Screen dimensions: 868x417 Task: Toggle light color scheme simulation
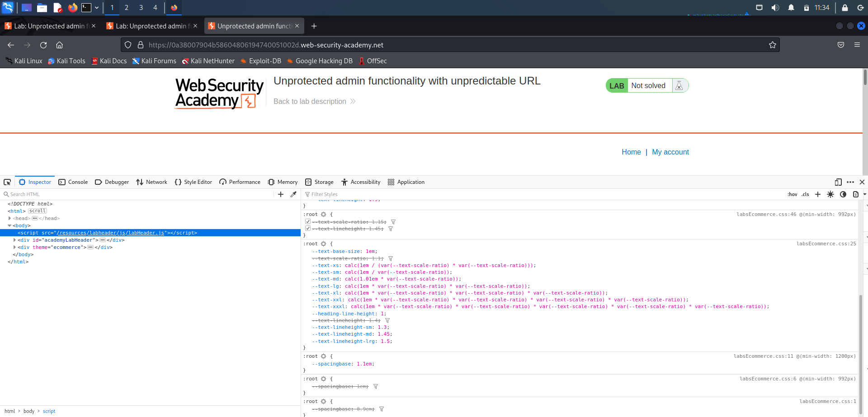(830, 194)
